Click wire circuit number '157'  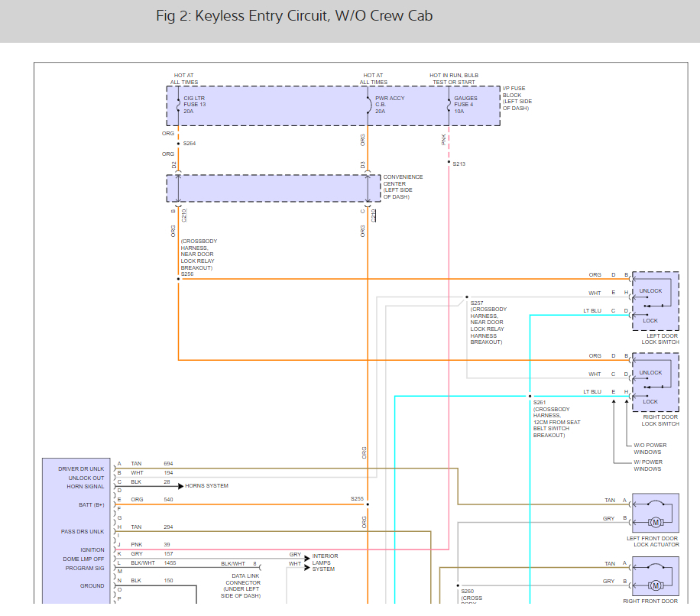coord(168,553)
